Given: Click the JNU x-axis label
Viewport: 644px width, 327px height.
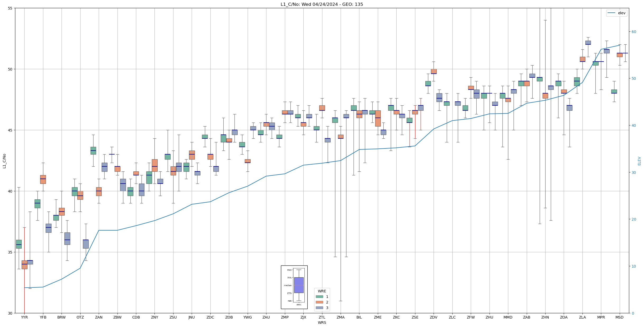Looking at the screenshot, I should [x=192, y=317].
